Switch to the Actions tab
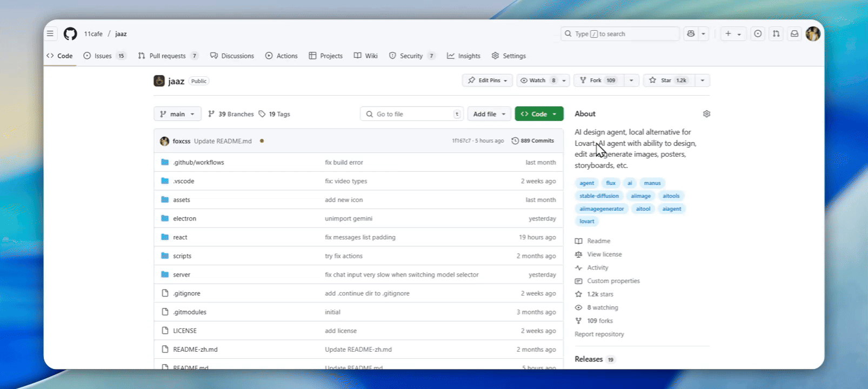 click(282, 56)
